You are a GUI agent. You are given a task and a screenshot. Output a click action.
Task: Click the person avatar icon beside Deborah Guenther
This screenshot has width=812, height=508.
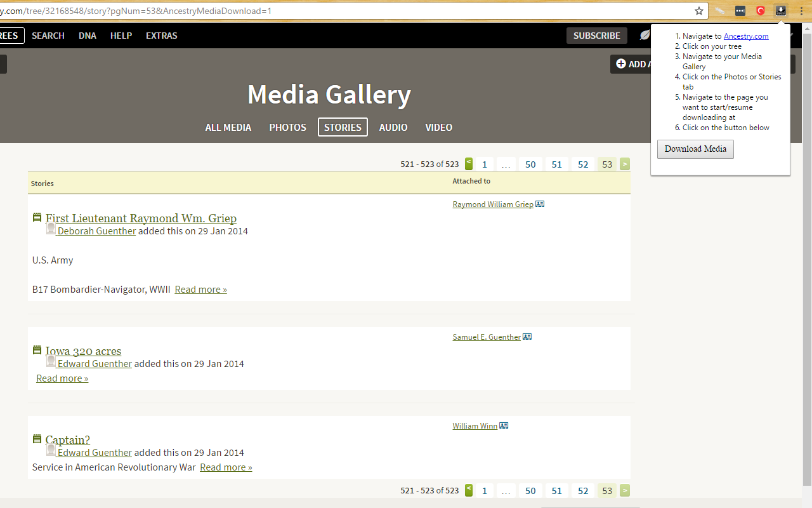point(50,228)
